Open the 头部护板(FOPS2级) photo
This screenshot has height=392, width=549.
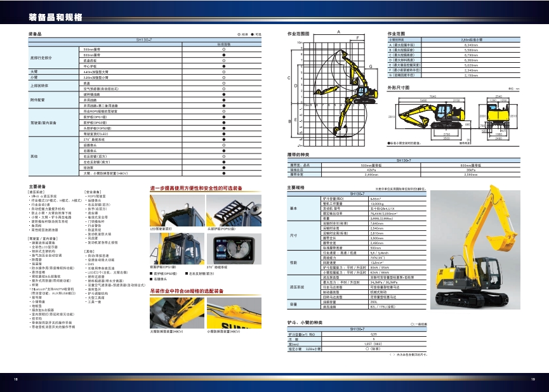click(234, 211)
